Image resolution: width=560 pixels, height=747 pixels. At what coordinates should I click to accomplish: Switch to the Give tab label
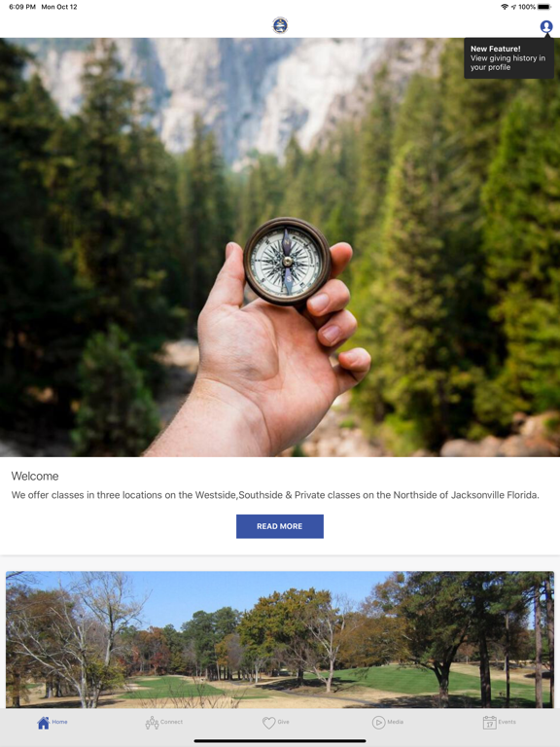click(x=283, y=723)
